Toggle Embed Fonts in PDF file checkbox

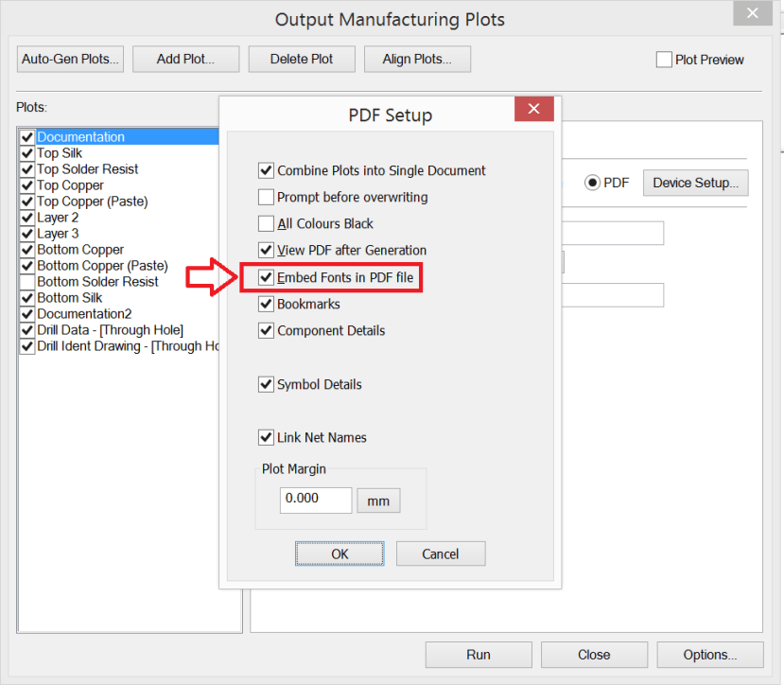click(266, 277)
